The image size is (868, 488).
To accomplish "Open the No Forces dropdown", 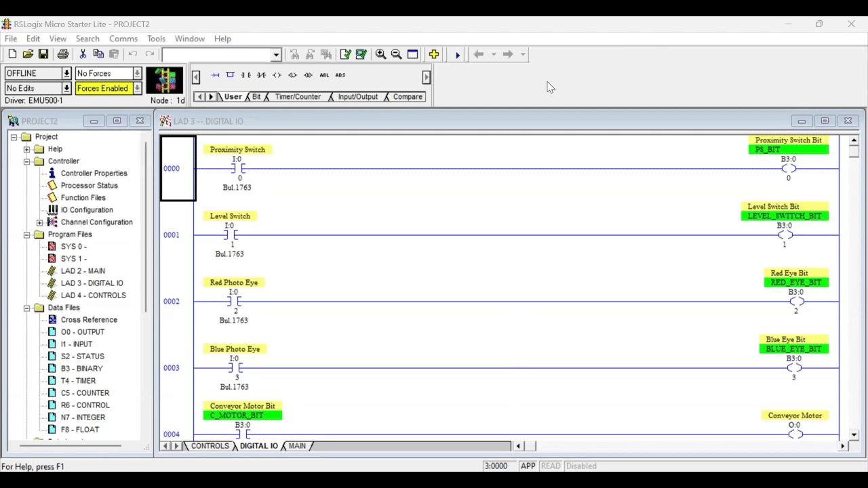I will point(137,73).
